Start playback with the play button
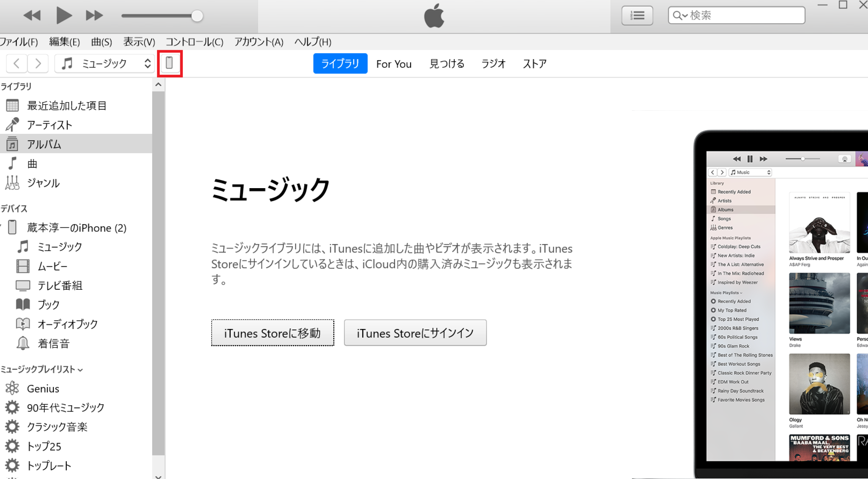The height and width of the screenshot is (479, 868). coord(64,16)
